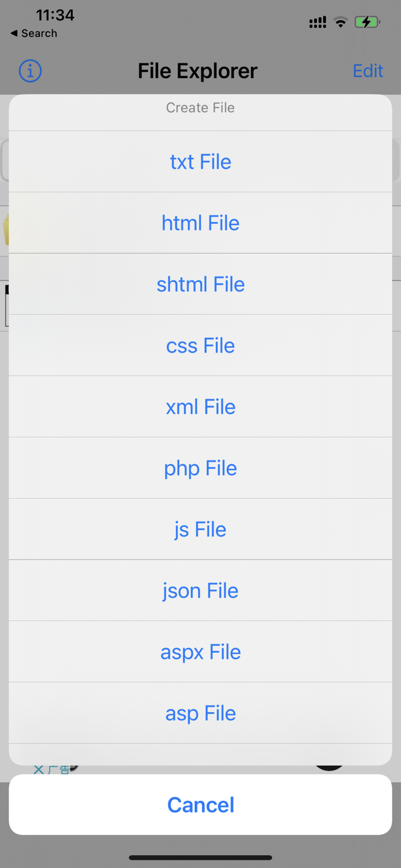Create an asp File

pyautogui.click(x=200, y=713)
